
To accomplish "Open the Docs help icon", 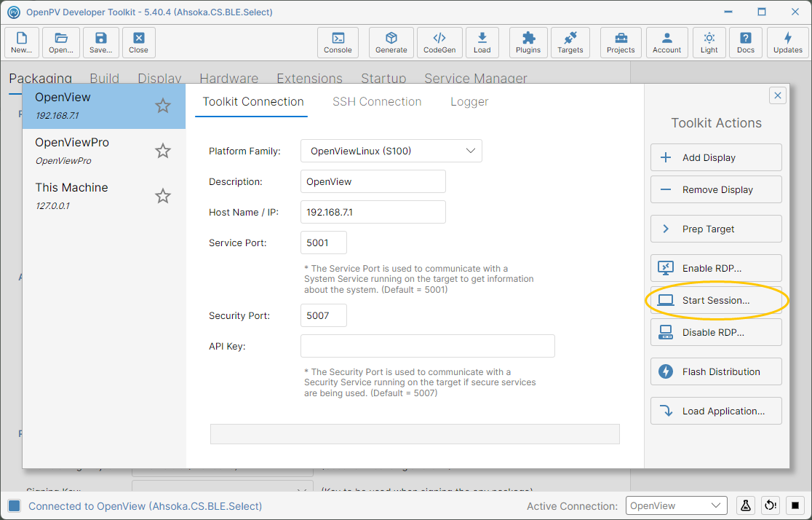I will [746, 42].
